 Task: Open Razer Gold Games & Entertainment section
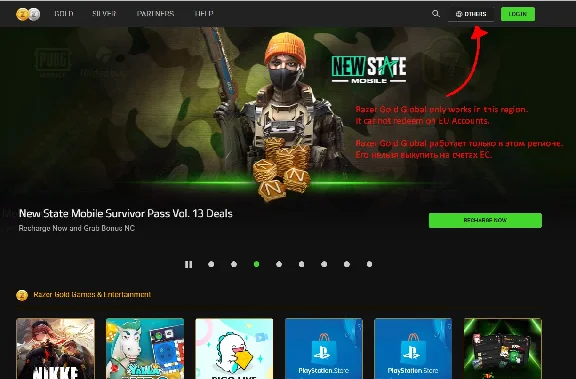point(92,295)
